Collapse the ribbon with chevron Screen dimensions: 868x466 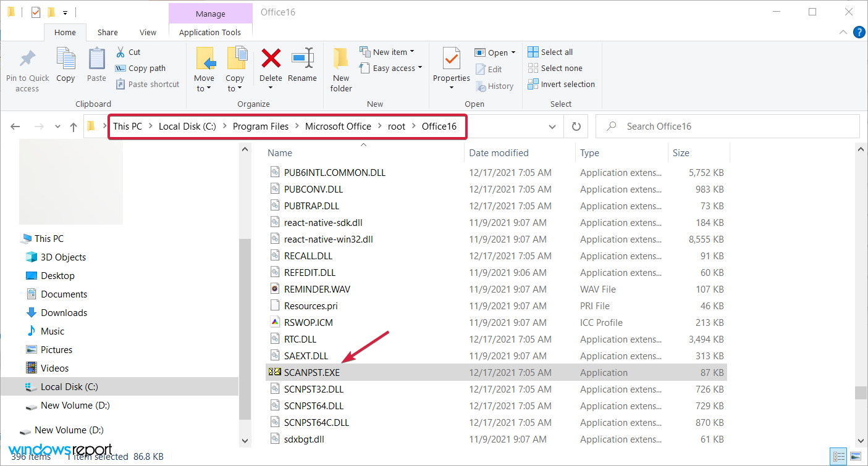(843, 32)
